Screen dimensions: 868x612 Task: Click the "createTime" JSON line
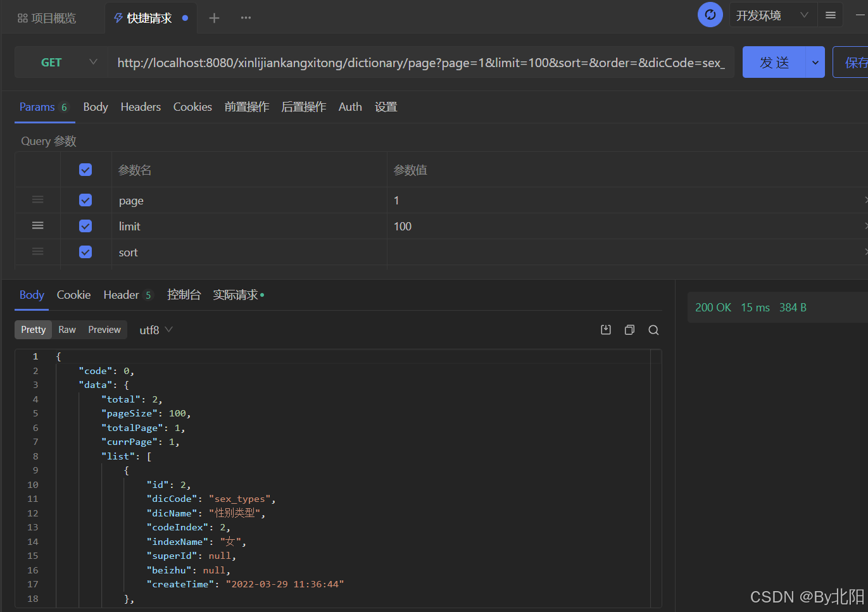coord(246,584)
